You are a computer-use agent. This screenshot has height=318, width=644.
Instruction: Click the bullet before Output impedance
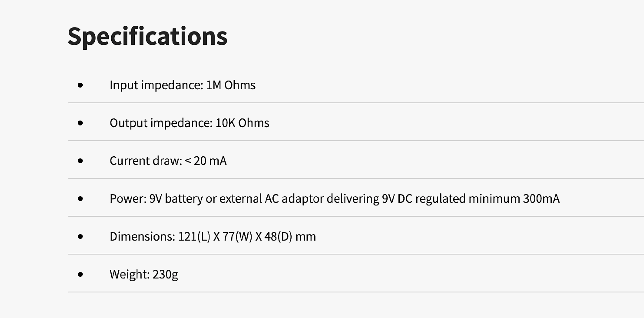(x=80, y=123)
